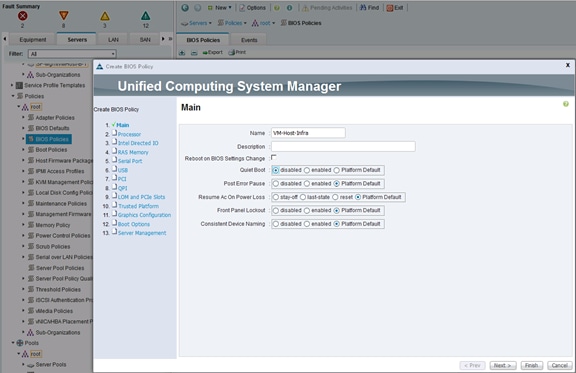Screen dimensions: 576x373
Task: Click the Service Profile Templates icon
Action: 19,85
